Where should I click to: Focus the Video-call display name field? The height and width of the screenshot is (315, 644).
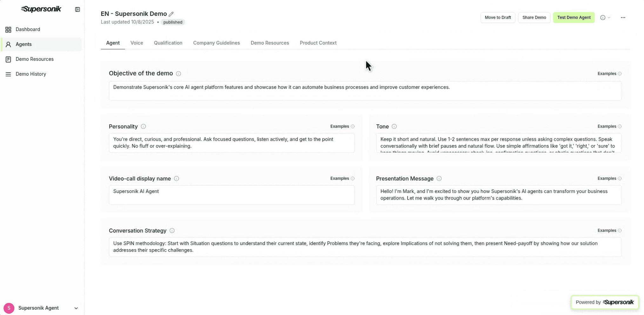point(231,195)
